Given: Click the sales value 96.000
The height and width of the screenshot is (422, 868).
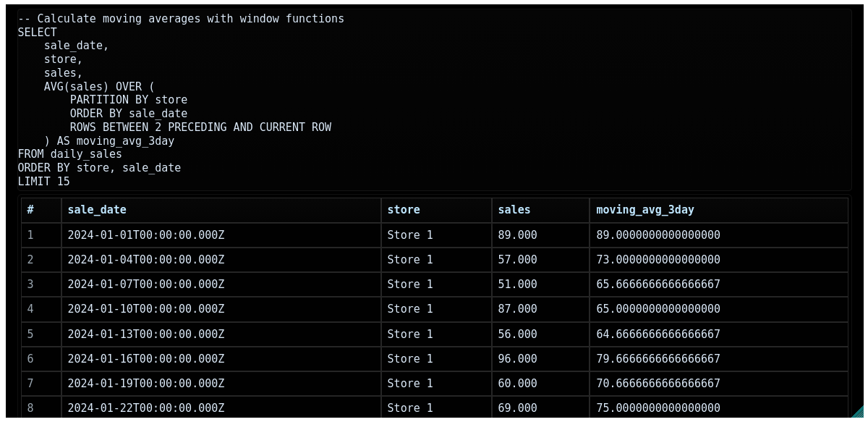Looking at the screenshot, I should [x=540, y=359].
